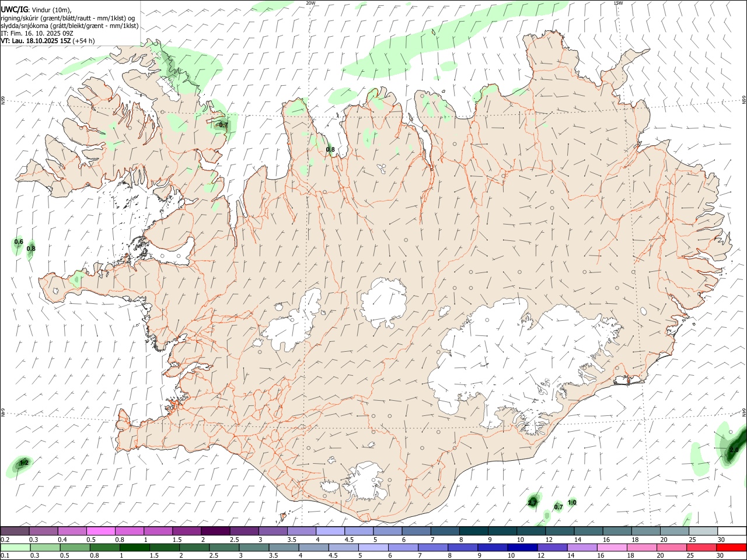747x560 pixels.
Task: Pick the pale grey 25–30 snow scale swatch
Action: (703, 531)
